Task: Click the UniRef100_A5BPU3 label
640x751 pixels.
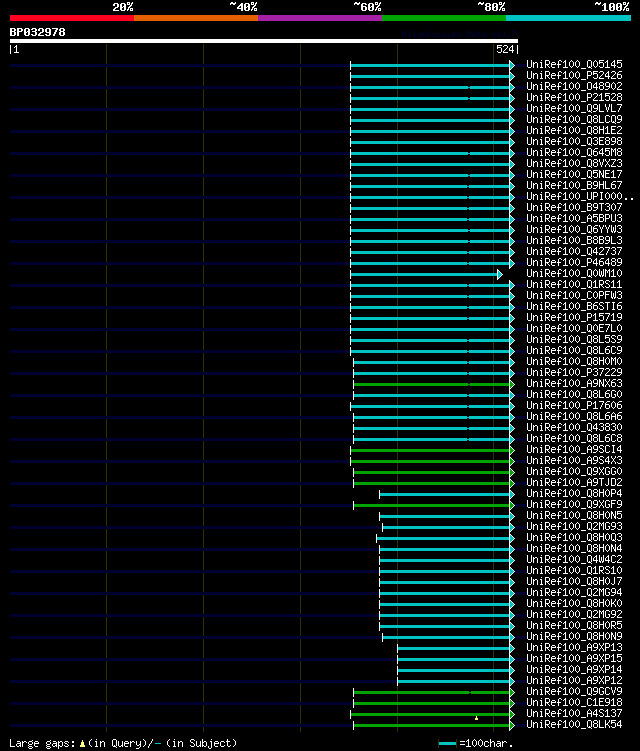Action: pyautogui.click(x=574, y=218)
